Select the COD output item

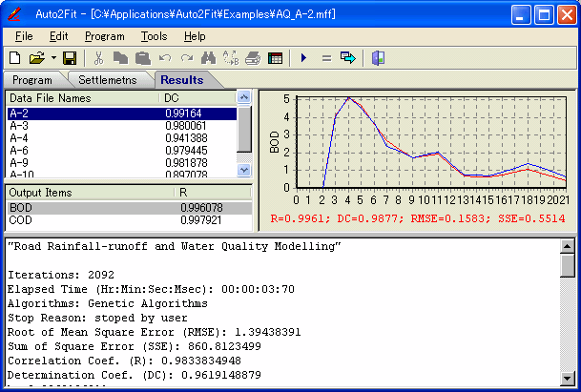tap(130, 220)
